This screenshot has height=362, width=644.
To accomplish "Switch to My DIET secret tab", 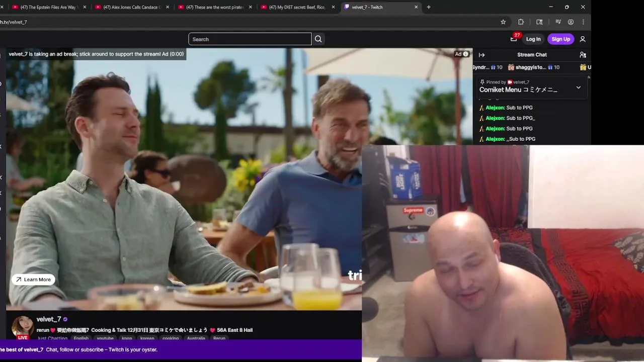I will (x=297, y=7).
